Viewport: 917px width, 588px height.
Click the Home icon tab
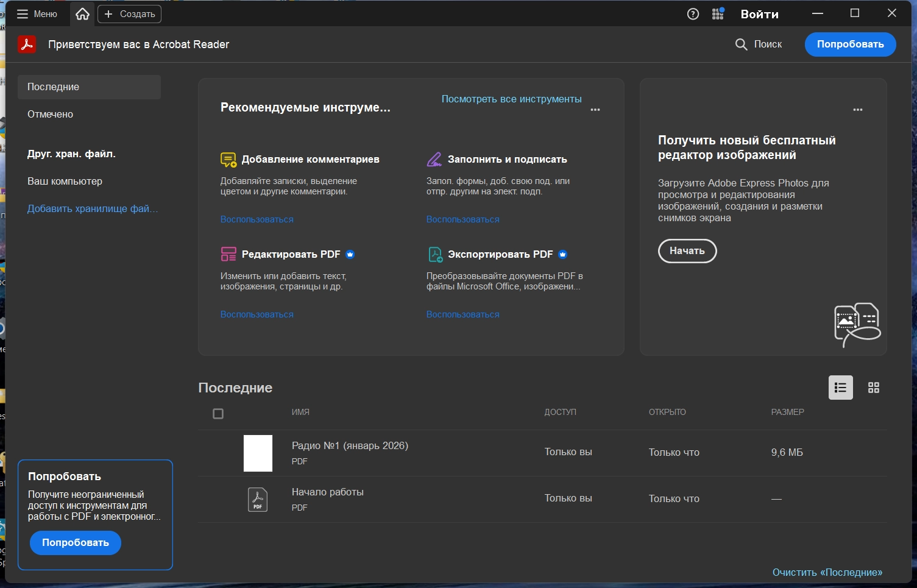point(82,14)
